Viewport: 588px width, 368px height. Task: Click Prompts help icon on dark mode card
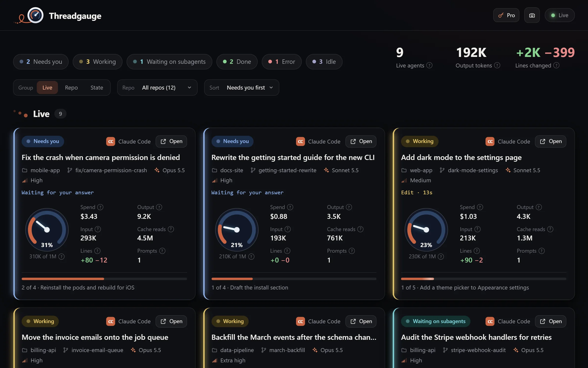click(x=542, y=251)
